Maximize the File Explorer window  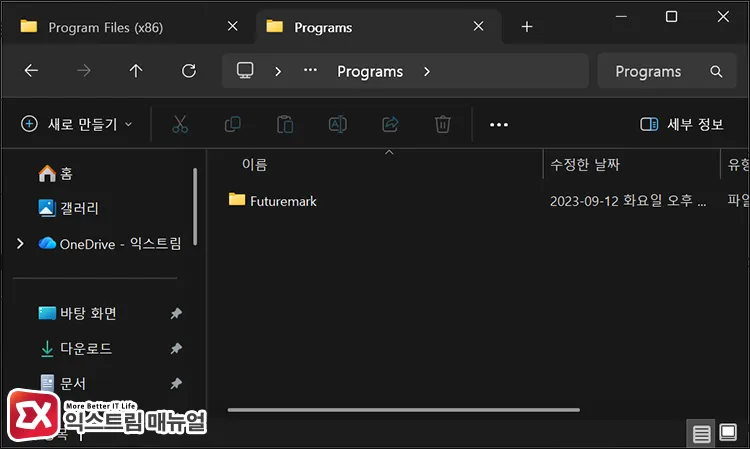point(672,17)
